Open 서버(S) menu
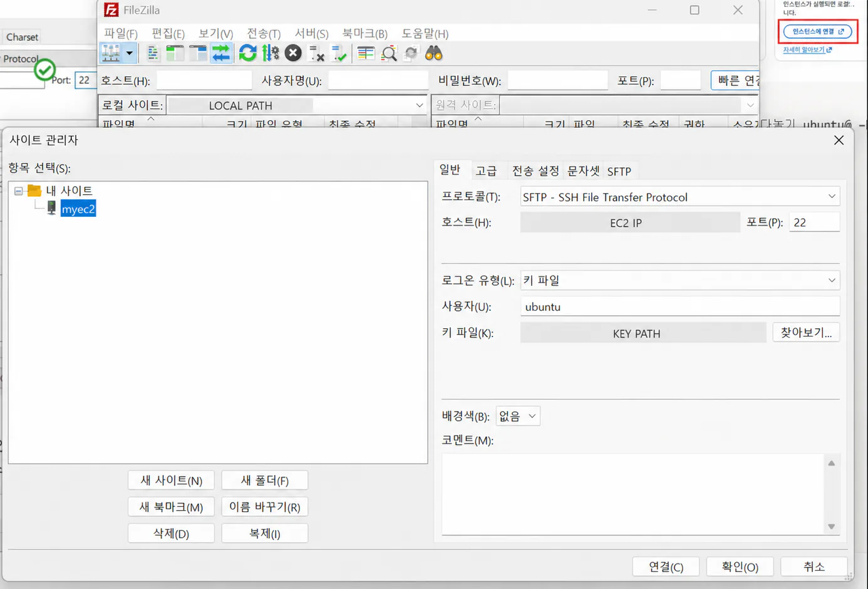The width and height of the screenshot is (868, 589). click(x=312, y=33)
